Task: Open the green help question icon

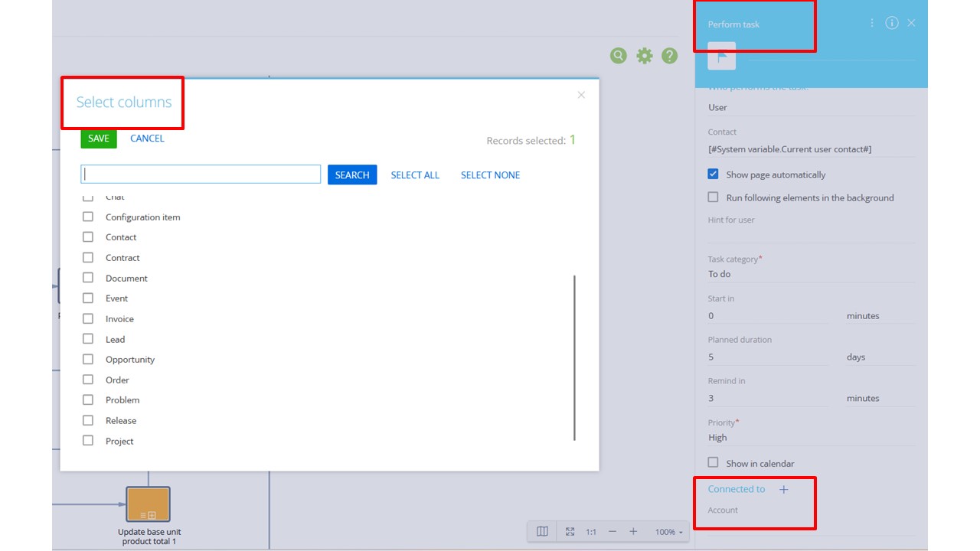Action: tap(670, 55)
